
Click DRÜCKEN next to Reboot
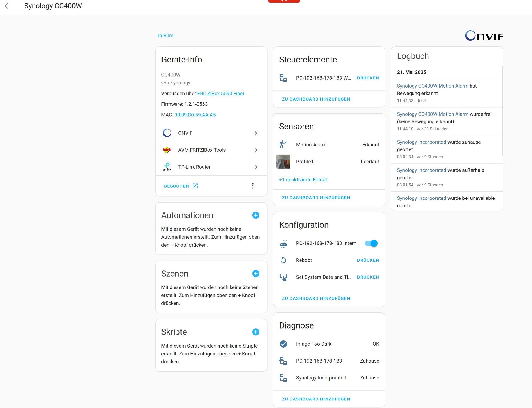(368, 260)
